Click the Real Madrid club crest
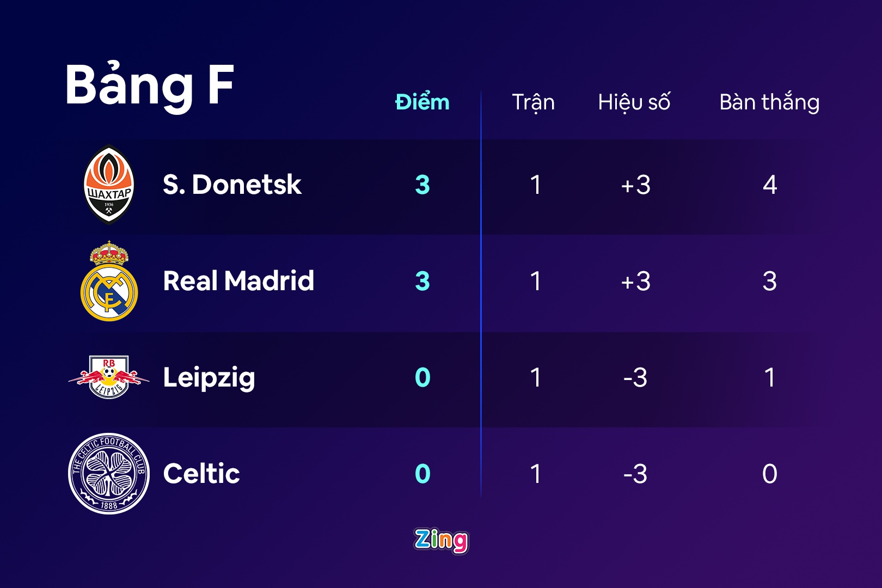Screen dimensions: 882x588 (x=109, y=281)
